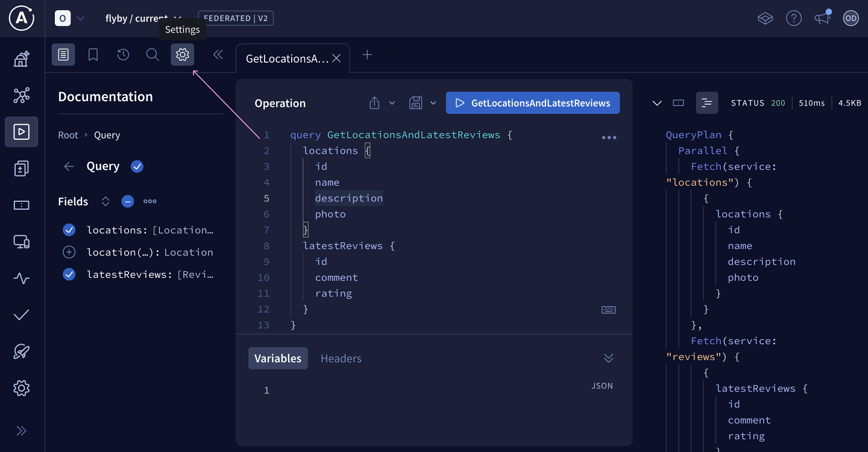Open the Checks checkmark sidebar icon
The width and height of the screenshot is (868, 452).
pyautogui.click(x=22, y=315)
